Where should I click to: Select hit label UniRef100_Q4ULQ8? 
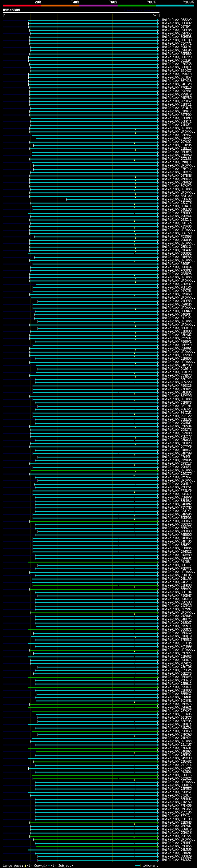177,210
